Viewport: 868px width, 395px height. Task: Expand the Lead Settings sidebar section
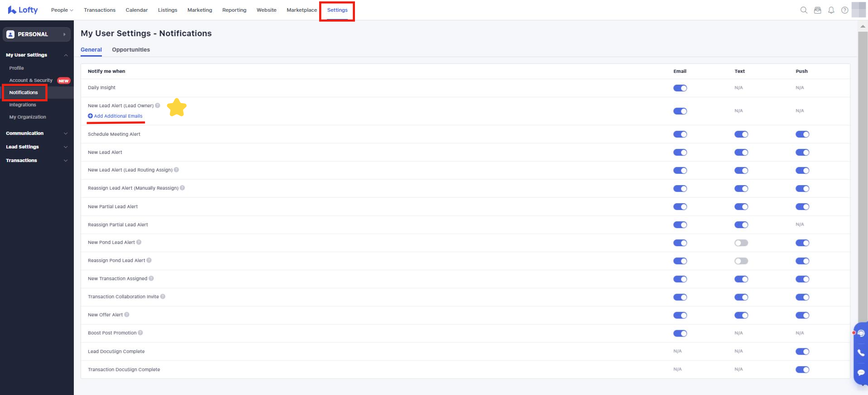36,147
